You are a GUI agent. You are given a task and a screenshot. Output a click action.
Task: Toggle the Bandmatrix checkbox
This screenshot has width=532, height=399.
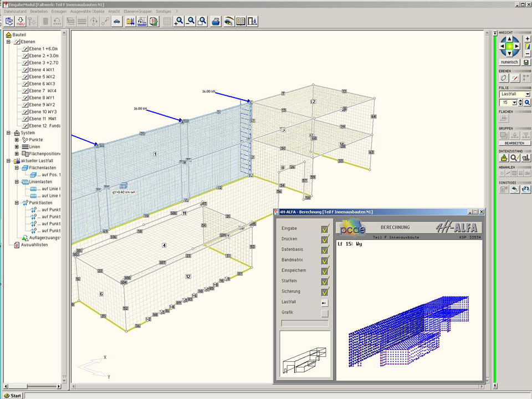pos(325,260)
